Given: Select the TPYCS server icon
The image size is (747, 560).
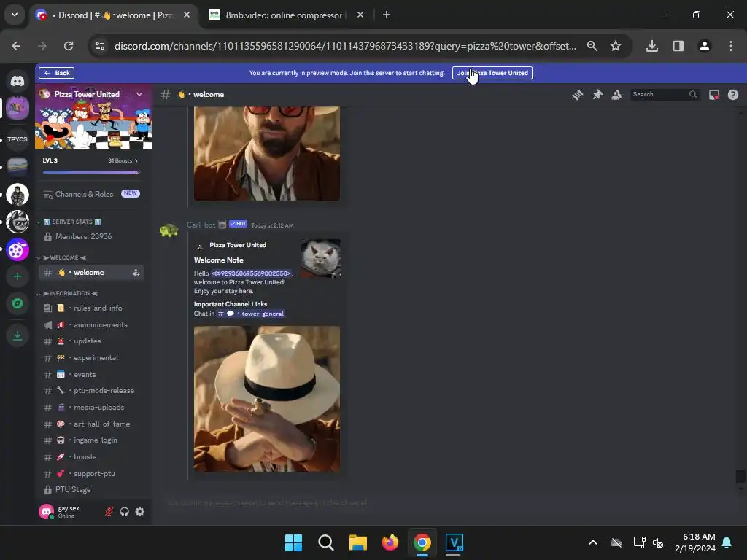Looking at the screenshot, I should 18,139.
